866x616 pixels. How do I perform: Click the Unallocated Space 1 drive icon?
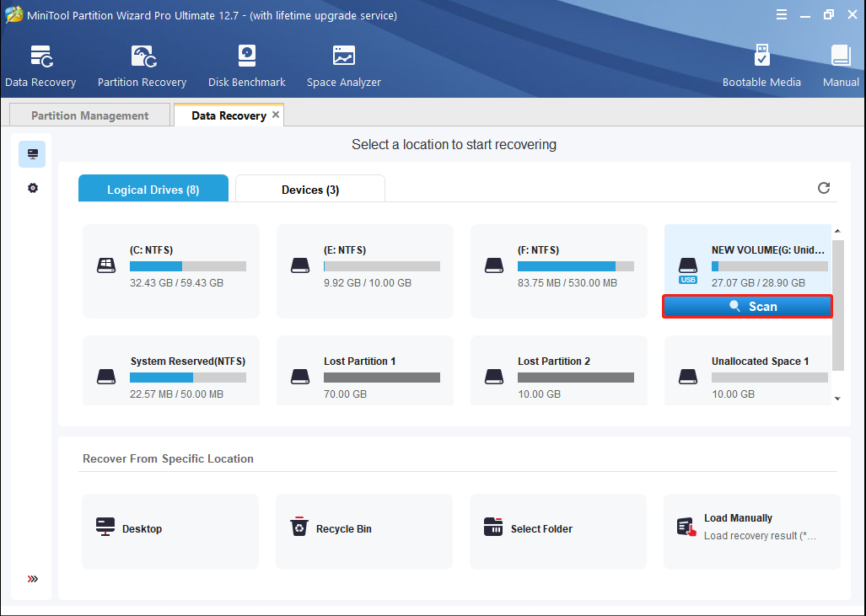click(x=688, y=377)
